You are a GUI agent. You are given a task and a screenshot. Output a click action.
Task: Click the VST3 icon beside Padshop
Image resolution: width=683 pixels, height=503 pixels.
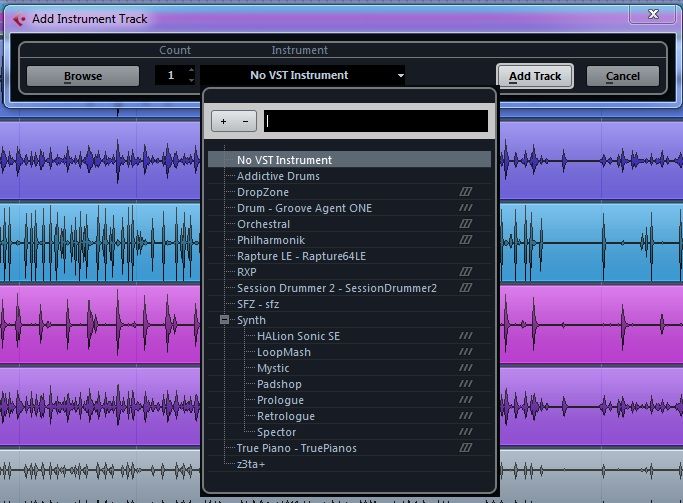(x=466, y=384)
